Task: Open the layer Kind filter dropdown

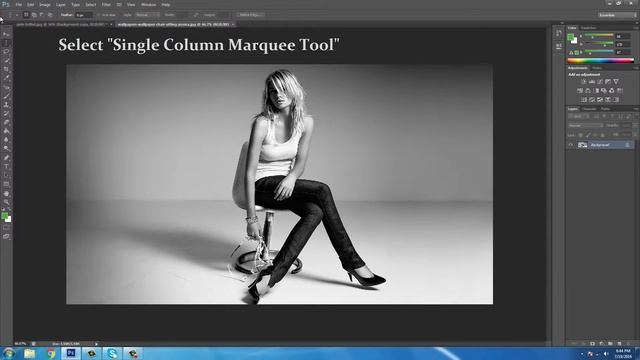Action: click(x=578, y=117)
